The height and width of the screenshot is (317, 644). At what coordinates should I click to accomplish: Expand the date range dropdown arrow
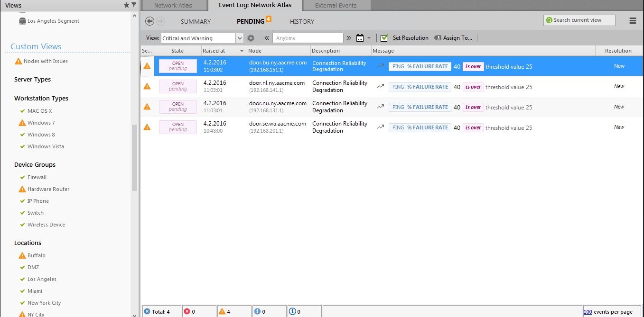tap(369, 38)
